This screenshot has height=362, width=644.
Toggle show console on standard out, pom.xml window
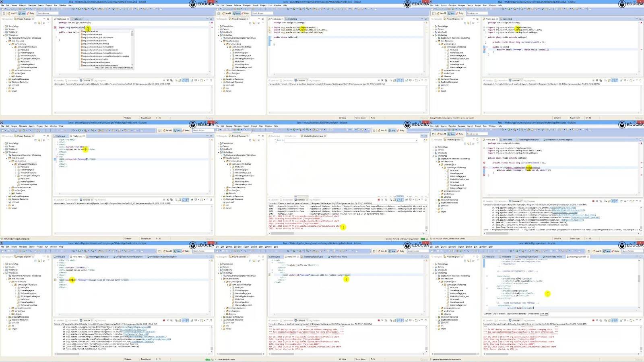[612, 321]
